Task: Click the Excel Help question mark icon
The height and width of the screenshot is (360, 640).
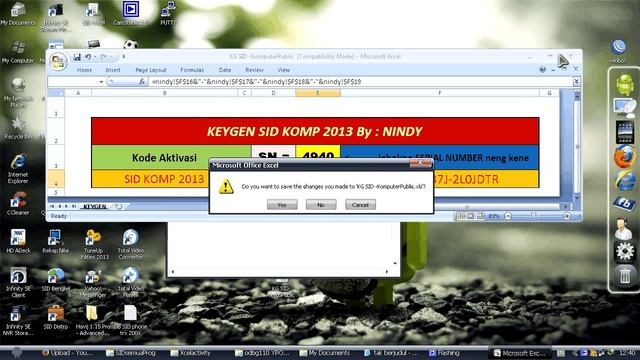Action: pyautogui.click(x=542, y=70)
